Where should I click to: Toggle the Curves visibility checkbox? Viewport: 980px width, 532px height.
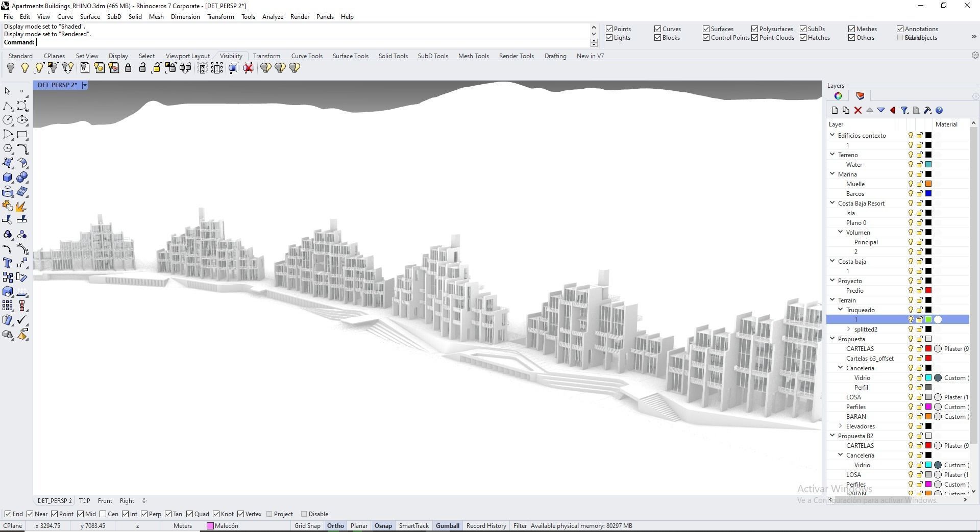click(x=657, y=29)
